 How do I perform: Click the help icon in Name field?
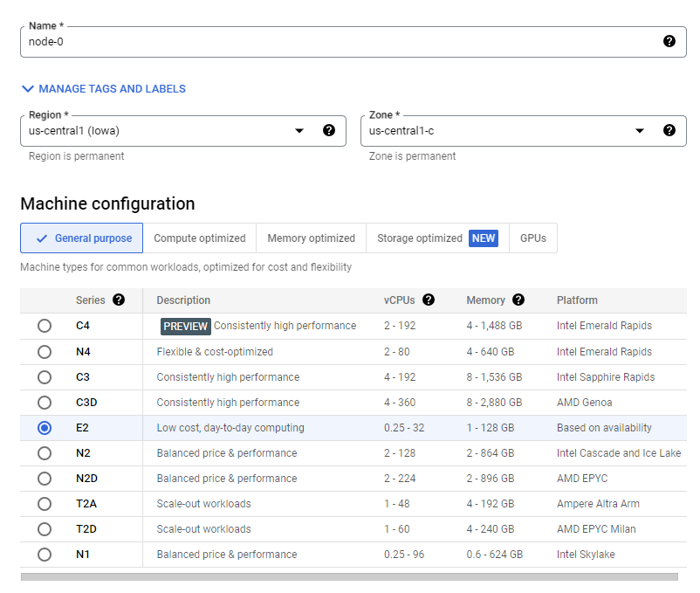coord(669,41)
